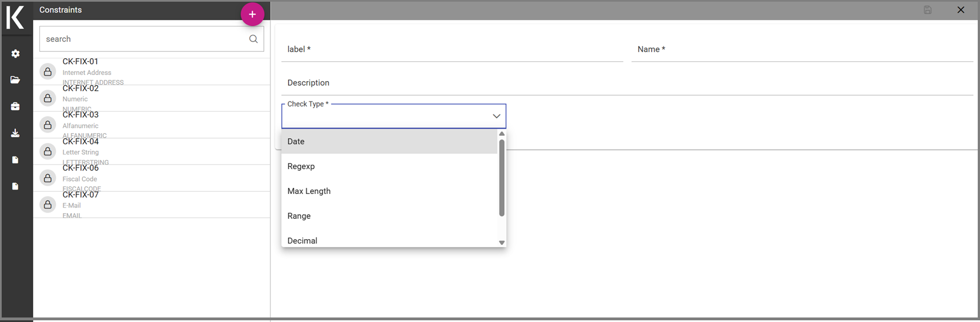980x322 pixels.
Task: Open the upper document icon in sidebar
Action: coord(15,160)
